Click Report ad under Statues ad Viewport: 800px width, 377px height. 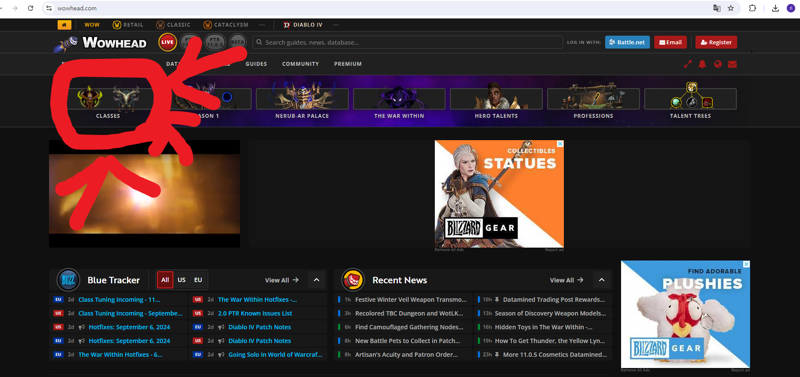point(554,250)
